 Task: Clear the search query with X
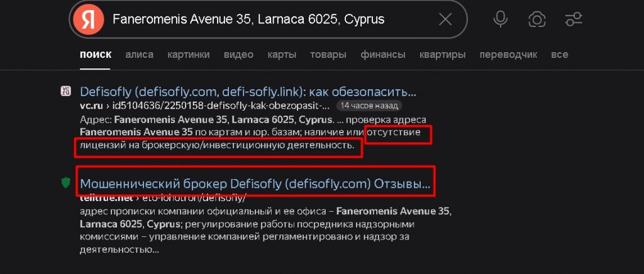click(x=445, y=19)
